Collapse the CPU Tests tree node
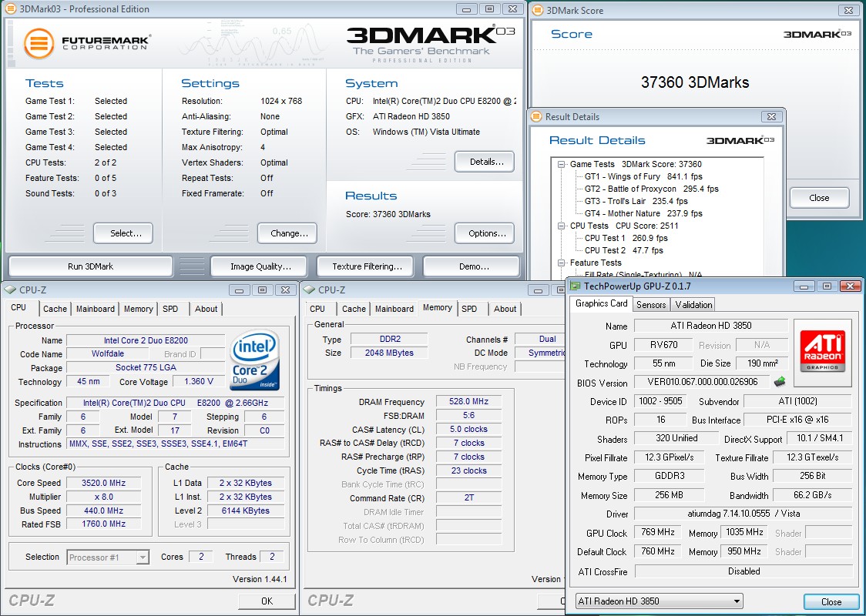Screen dimensions: 866x616 coord(562,226)
